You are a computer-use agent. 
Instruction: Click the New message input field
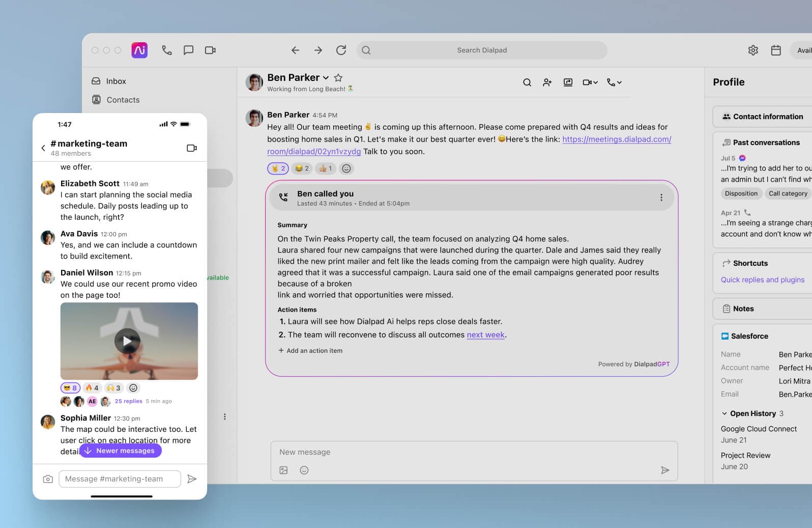[x=473, y=452]
